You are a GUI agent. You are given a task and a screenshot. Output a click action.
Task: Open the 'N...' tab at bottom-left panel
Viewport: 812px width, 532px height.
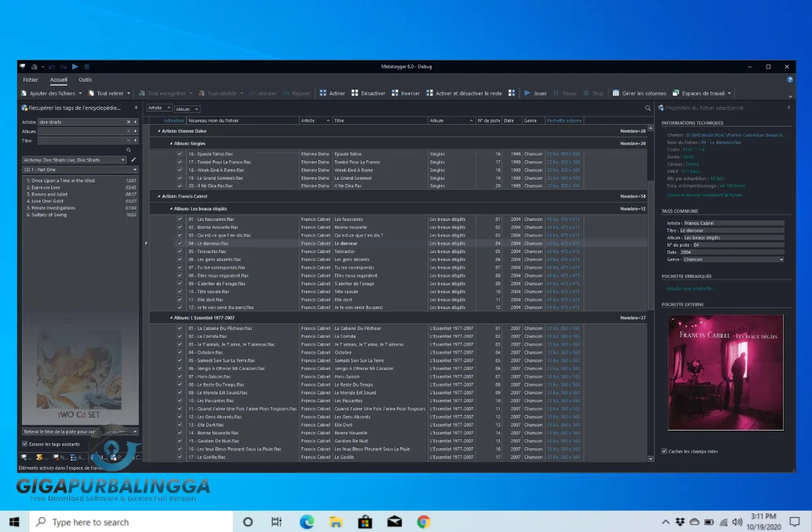(60, 457)
